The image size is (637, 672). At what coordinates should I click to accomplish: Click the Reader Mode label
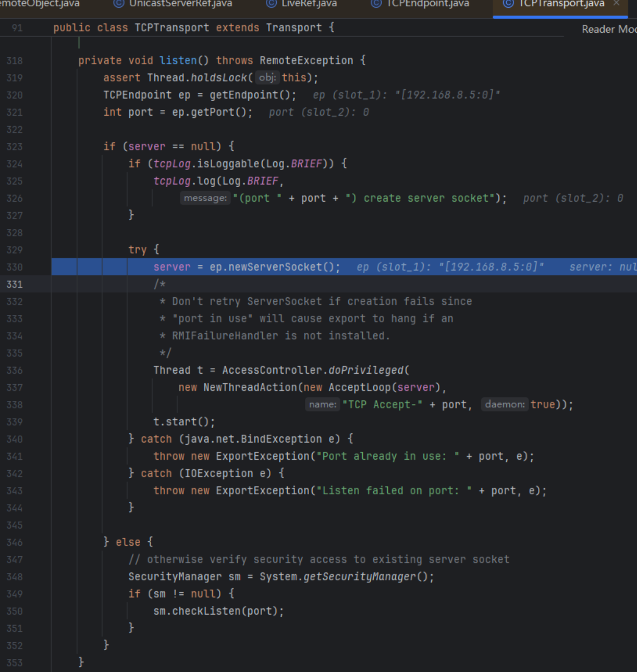(608, 29)
